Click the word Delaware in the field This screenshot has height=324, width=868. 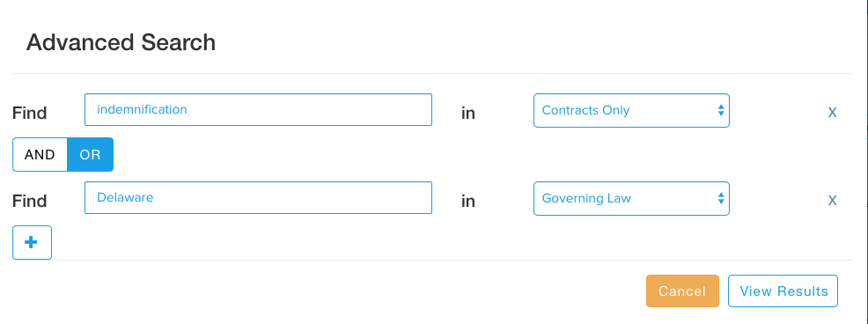[x=125, y=197]
